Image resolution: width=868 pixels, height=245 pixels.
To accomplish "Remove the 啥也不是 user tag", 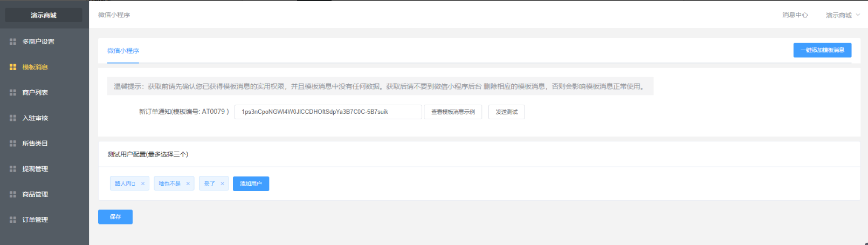I will point(188,183).
